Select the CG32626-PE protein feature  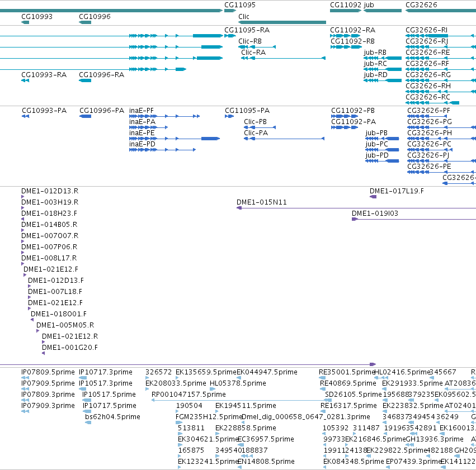point(442,173)
